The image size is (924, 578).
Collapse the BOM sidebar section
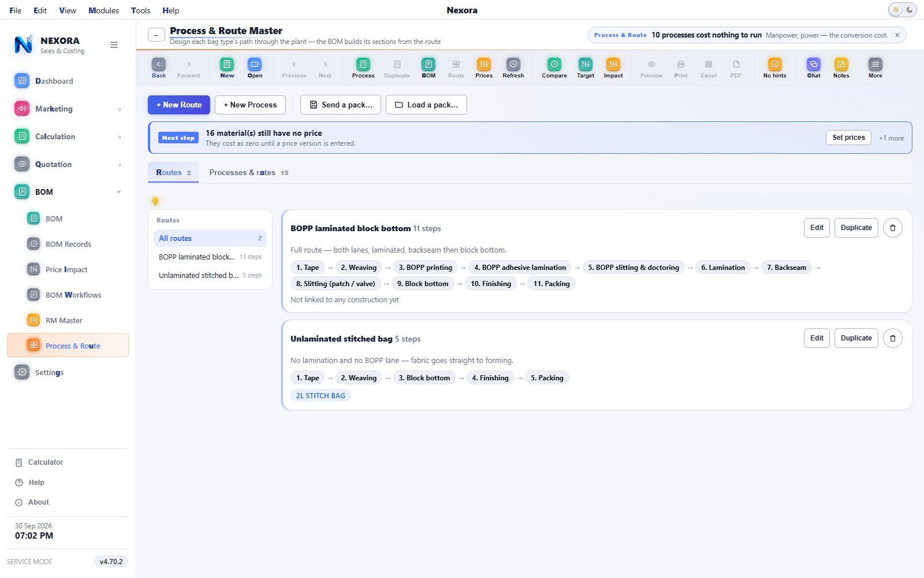[119, 192]
